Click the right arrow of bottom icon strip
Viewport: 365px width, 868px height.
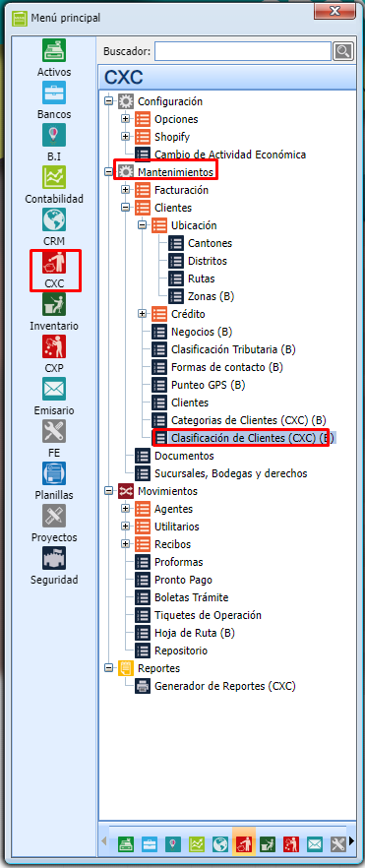pos(351,842)
